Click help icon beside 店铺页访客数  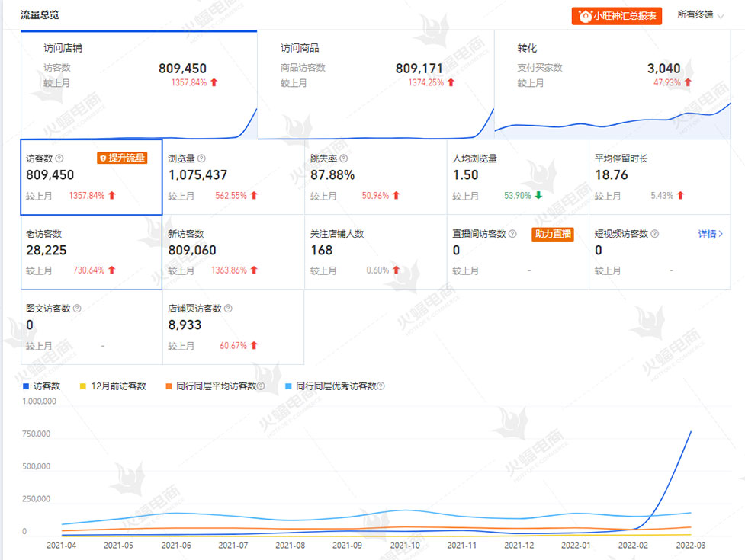click(x=228, y=309)
